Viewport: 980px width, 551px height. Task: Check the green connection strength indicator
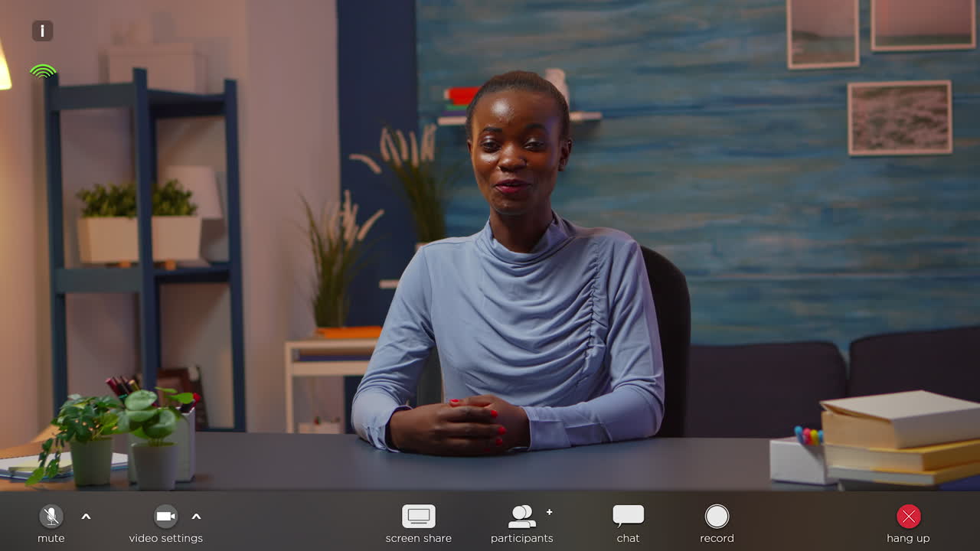click(42, 71)
